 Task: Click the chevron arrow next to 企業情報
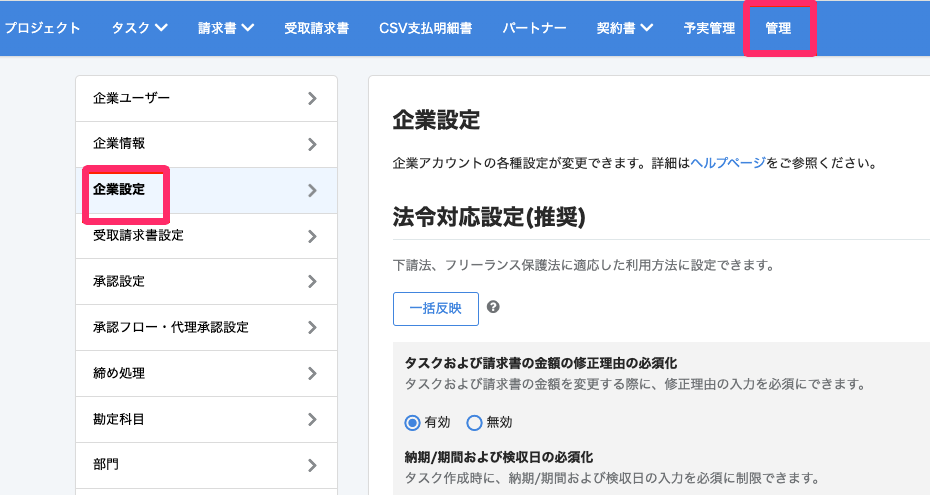(313, 144)
